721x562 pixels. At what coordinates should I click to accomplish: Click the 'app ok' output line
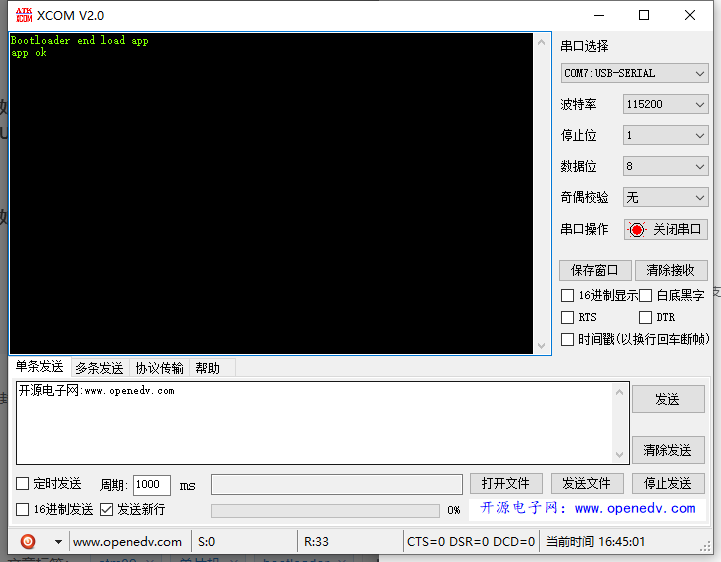(29, 53)
